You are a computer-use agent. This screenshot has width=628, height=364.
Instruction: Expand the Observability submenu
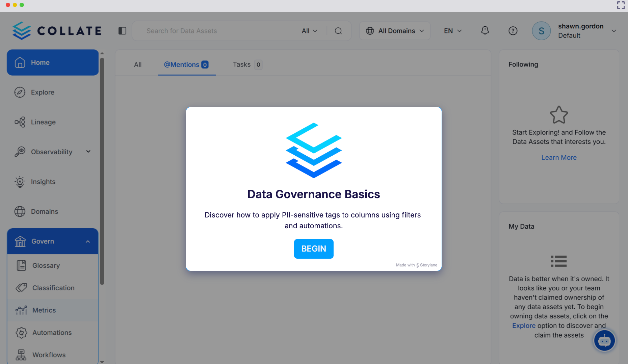(x=88, y=151)
